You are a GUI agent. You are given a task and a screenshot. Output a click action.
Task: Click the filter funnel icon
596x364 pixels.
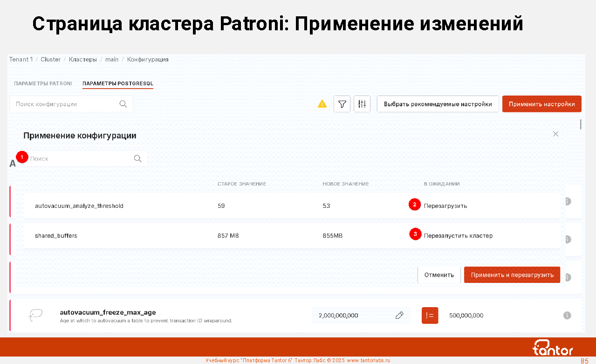(x=342, y=104)
